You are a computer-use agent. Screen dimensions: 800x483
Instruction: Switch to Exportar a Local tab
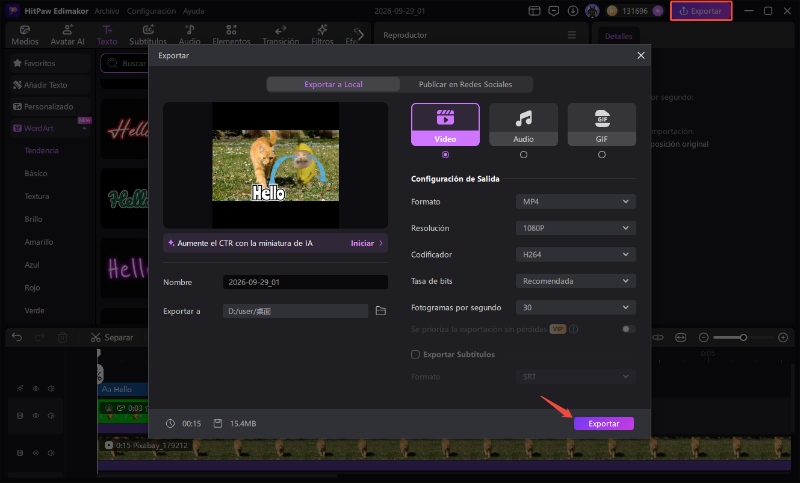click(x=333, y=84)
